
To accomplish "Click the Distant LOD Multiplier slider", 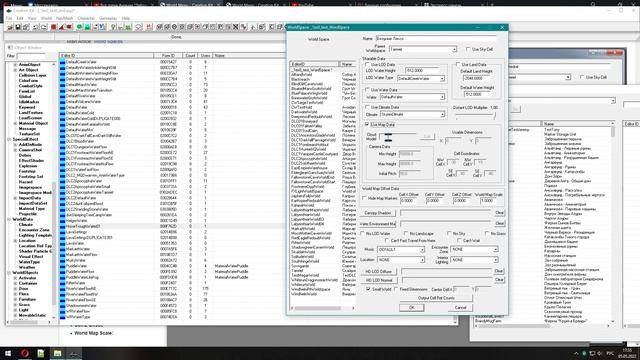I will pyautogui.click(x=476, y=116).
